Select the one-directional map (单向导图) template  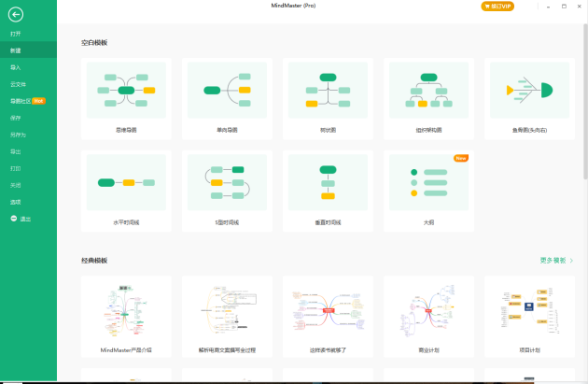click(x=227, y=99)
